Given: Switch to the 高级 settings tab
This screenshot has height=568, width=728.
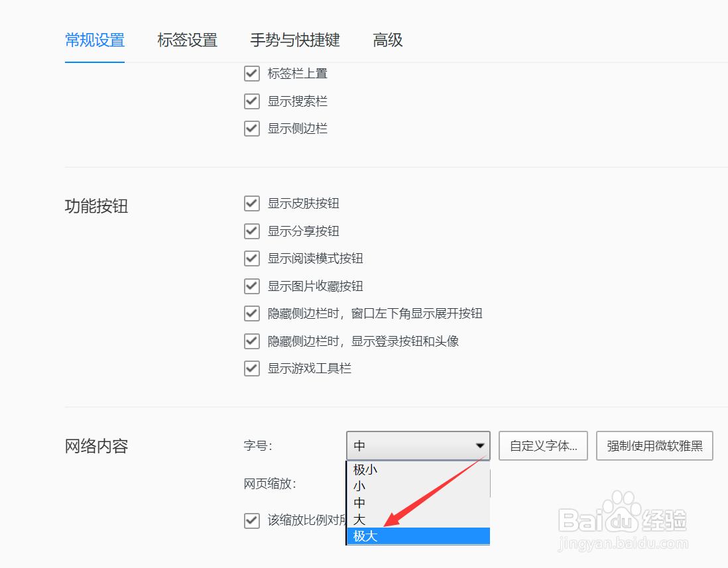Looking at the screenshot, I should pyautogui.click(x=388, y=40).
